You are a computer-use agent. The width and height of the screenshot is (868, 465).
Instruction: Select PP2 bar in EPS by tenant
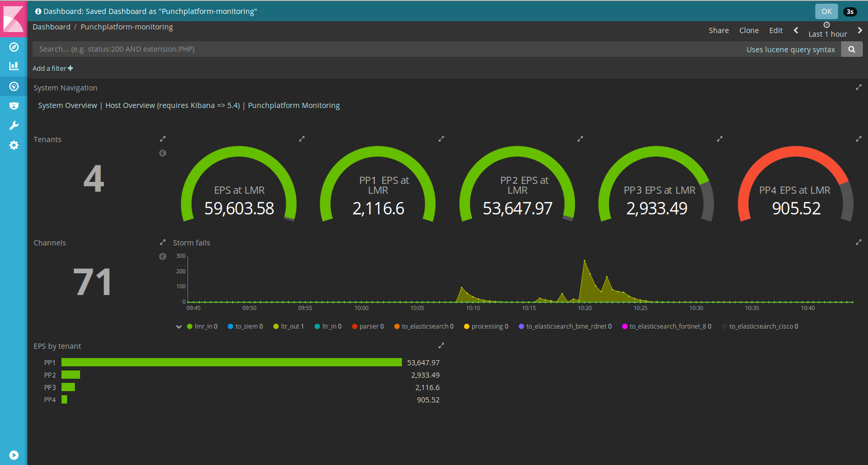point(71,375)
